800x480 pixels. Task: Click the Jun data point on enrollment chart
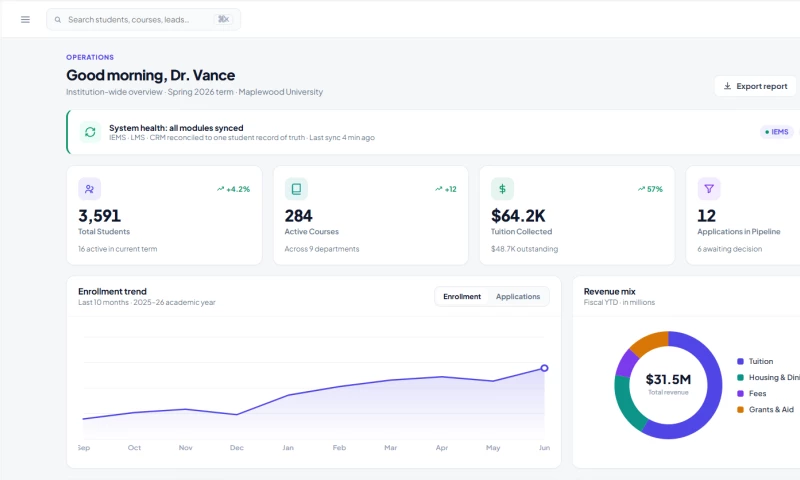(544, 368)
